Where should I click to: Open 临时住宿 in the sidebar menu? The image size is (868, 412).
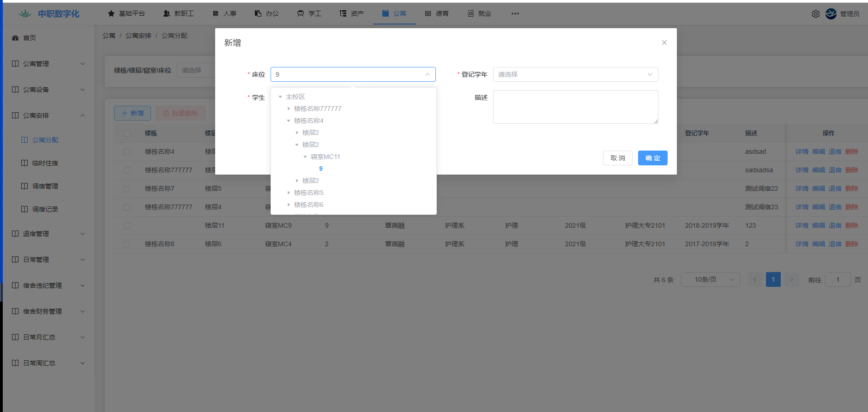pyautogui.click(x=45, y=163)
